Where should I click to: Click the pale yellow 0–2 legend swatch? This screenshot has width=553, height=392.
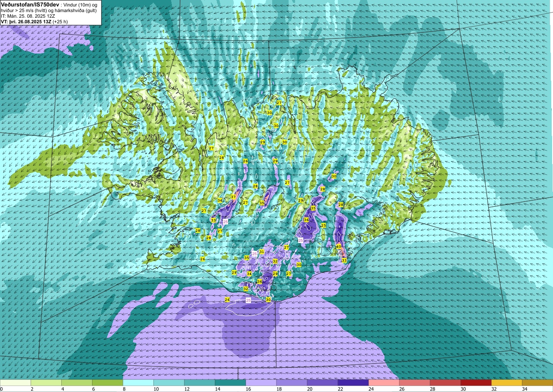pyautogui.click(x=16, y=383)
